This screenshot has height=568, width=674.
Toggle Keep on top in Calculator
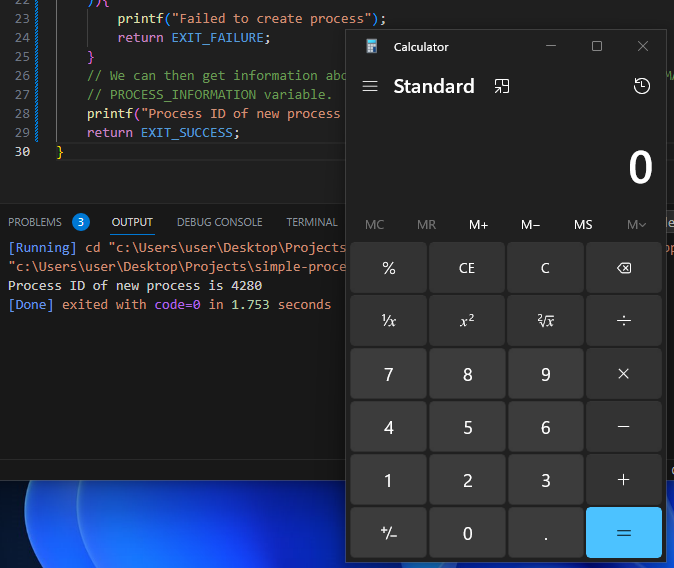pyautogui.click(x=502, y=86)
